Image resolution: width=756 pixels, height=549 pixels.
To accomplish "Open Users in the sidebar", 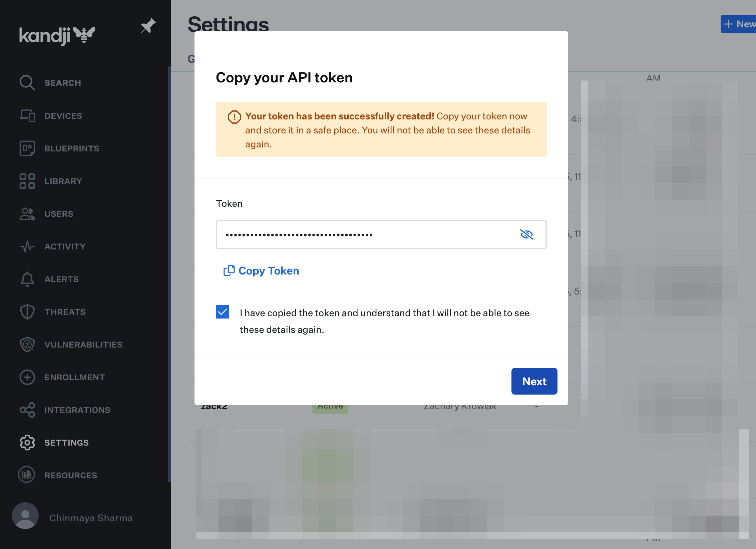I will coord(59,214).
